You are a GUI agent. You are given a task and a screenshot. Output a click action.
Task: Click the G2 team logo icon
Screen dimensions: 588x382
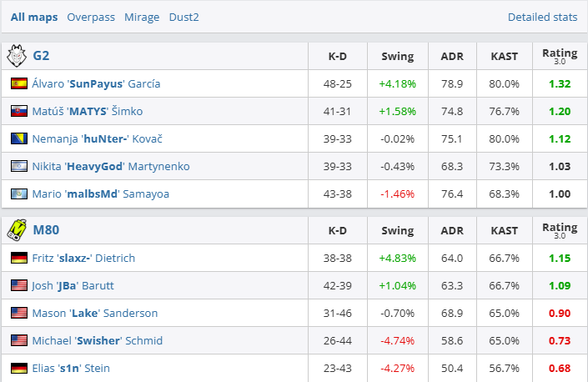(17, 57)
